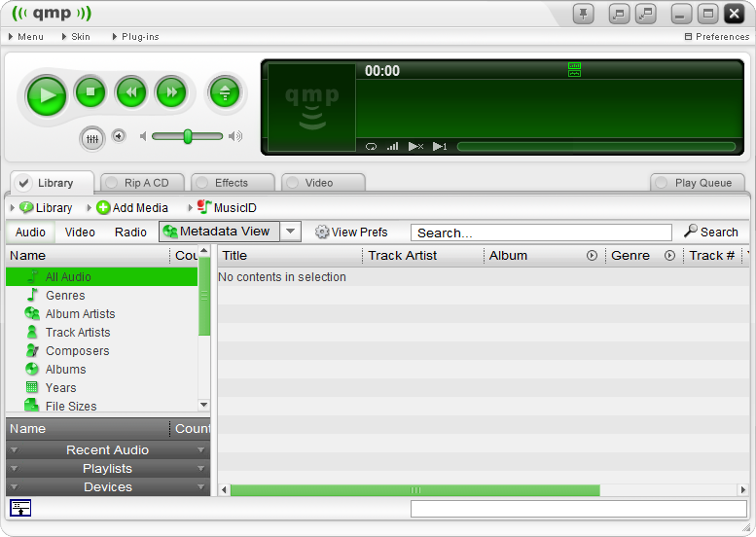Select the Audio library section

point(30,232)
